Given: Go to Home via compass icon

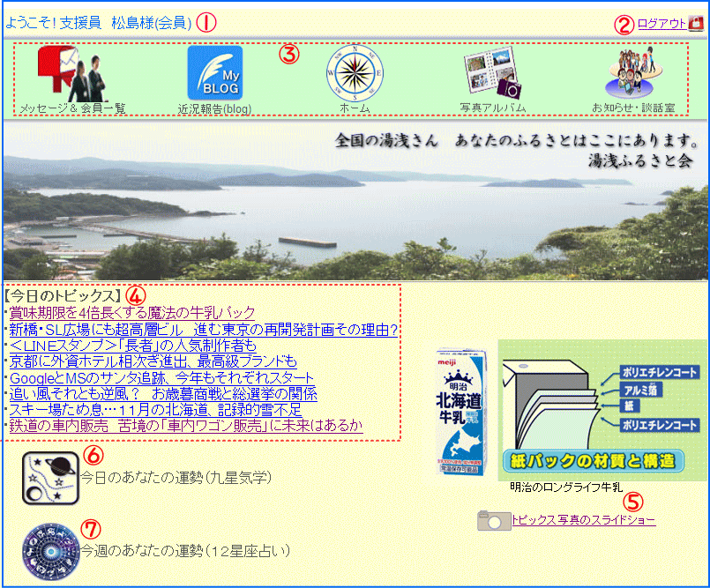Looking at the screenshot, I should click(355, 72).
